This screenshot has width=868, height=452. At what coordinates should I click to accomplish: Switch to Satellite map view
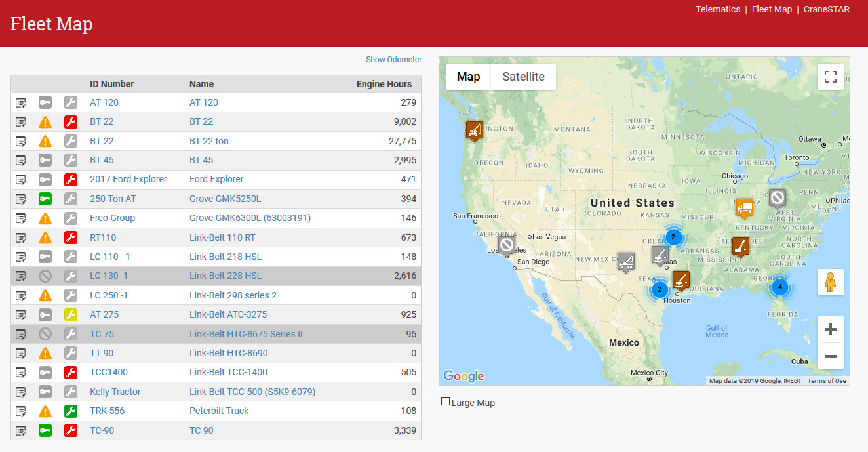(x=523, y=77)
